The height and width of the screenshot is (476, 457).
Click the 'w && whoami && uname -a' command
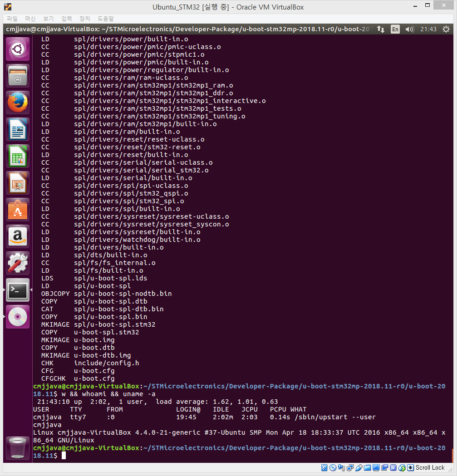point(108,394)
